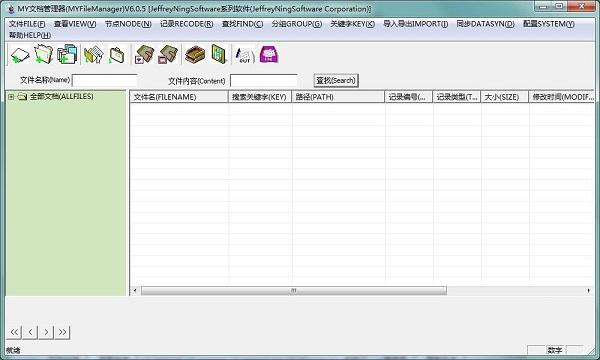
Task: Select the ALLFILES tree item
Action: (x=62, y=96)
